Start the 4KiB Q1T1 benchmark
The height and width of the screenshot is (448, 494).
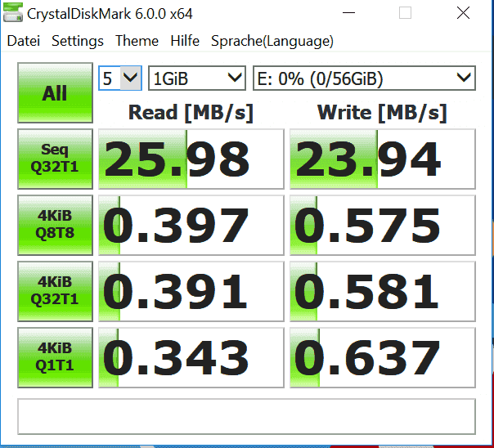coord(55,357)
